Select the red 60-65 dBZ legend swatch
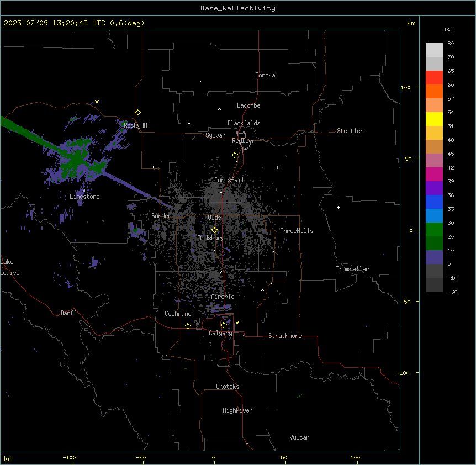Image resolution: width=476 pixels, height=465 pixels. pos(434,77)
